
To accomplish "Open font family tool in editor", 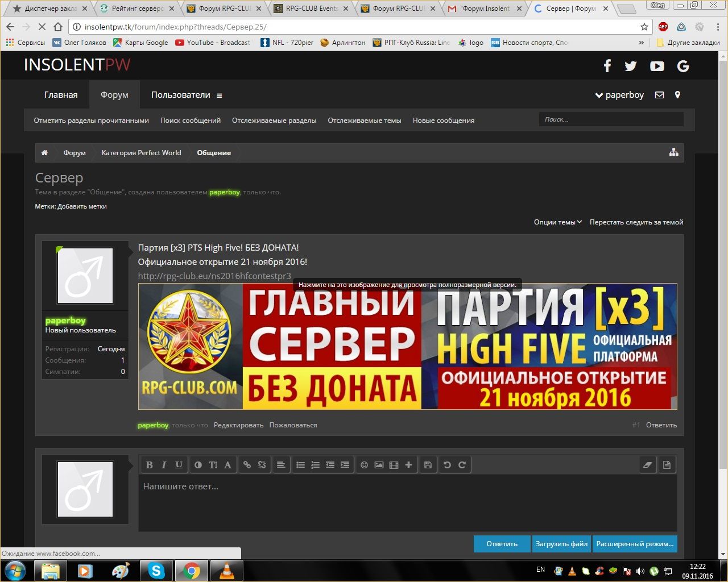I will (x=227, y=465).
